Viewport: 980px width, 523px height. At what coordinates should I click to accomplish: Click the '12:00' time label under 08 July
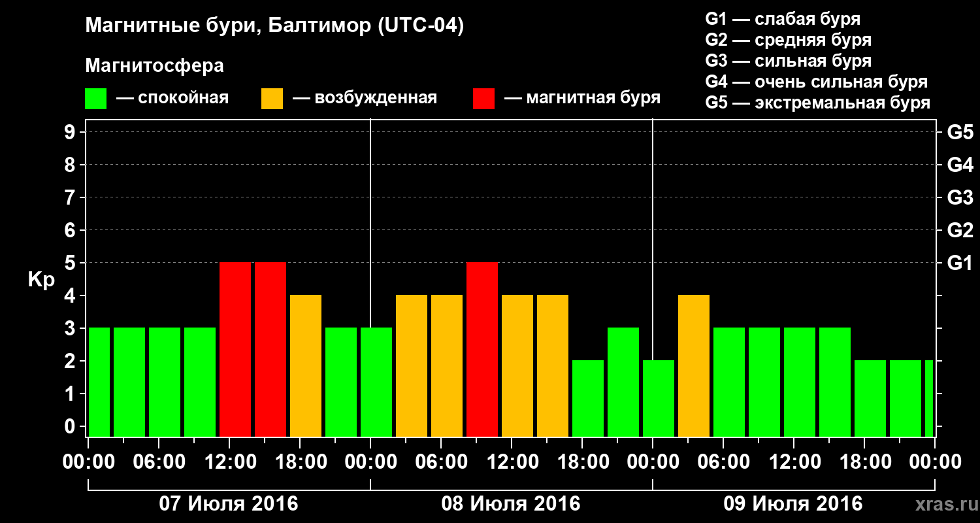(512, 462)
